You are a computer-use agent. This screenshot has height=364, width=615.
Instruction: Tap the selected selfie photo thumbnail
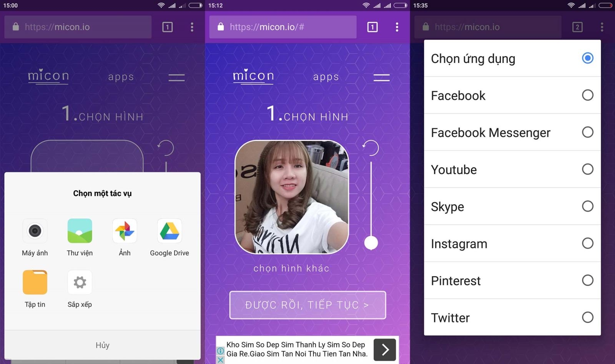[x=292, y=197]
